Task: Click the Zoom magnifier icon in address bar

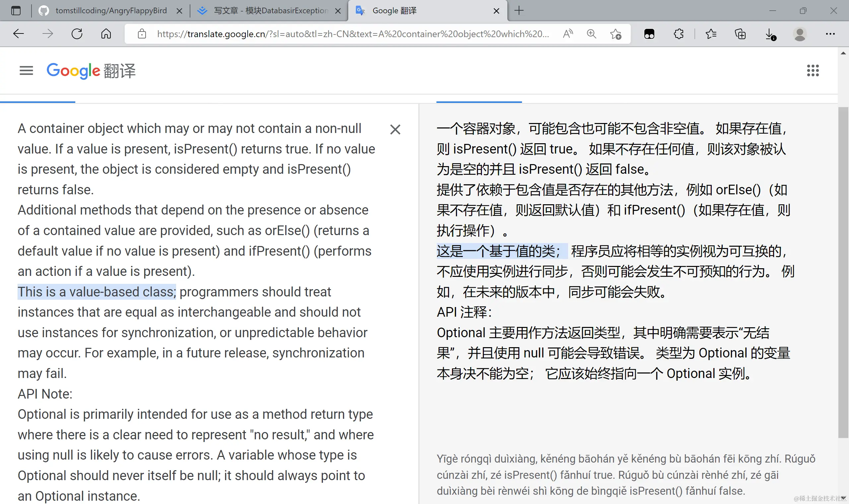Action: click(591, 34)
